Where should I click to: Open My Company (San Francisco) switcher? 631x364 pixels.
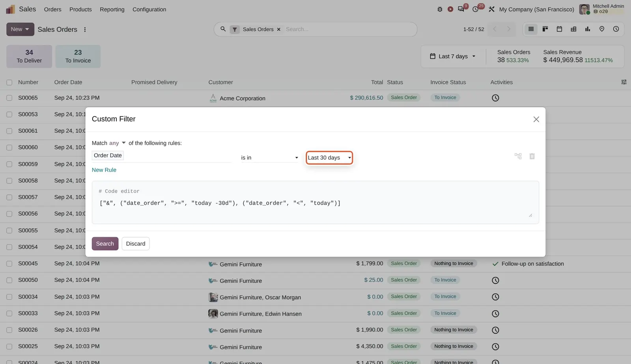536,9
